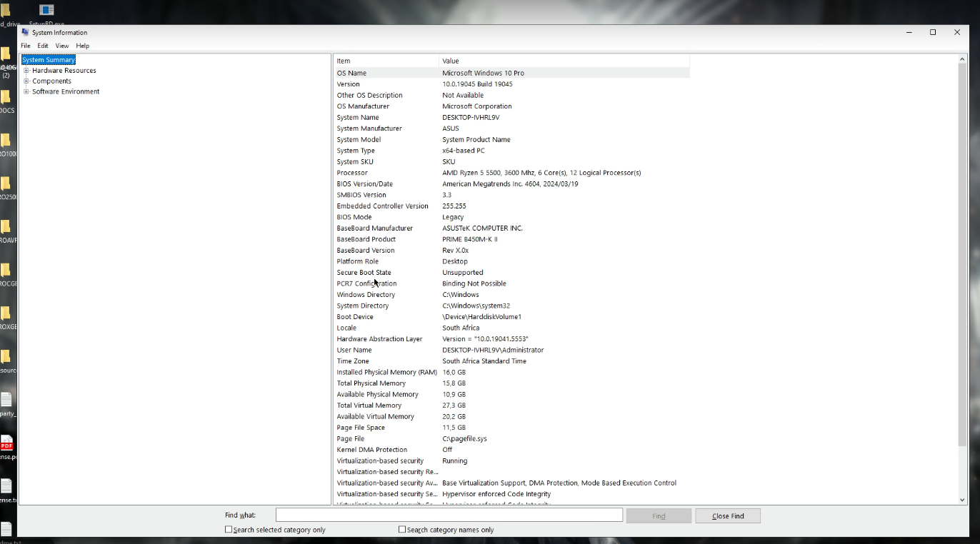Screen dimensions: 980x544
Task: Open the Help menu
Action: point(83,46)
